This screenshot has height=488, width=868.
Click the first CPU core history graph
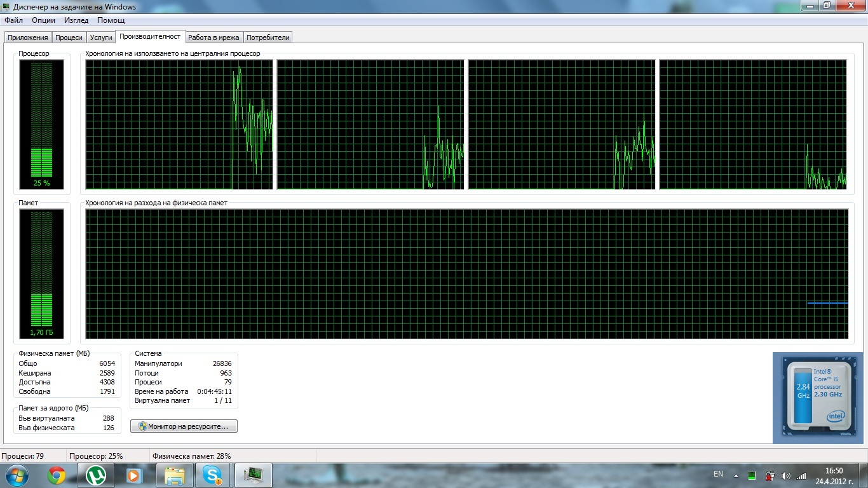pos(179,125)
